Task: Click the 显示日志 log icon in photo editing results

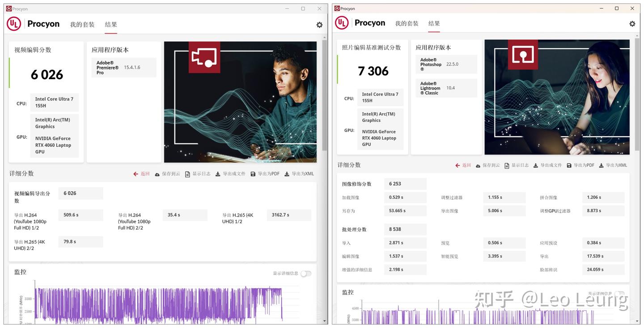Action: [507, 165]
